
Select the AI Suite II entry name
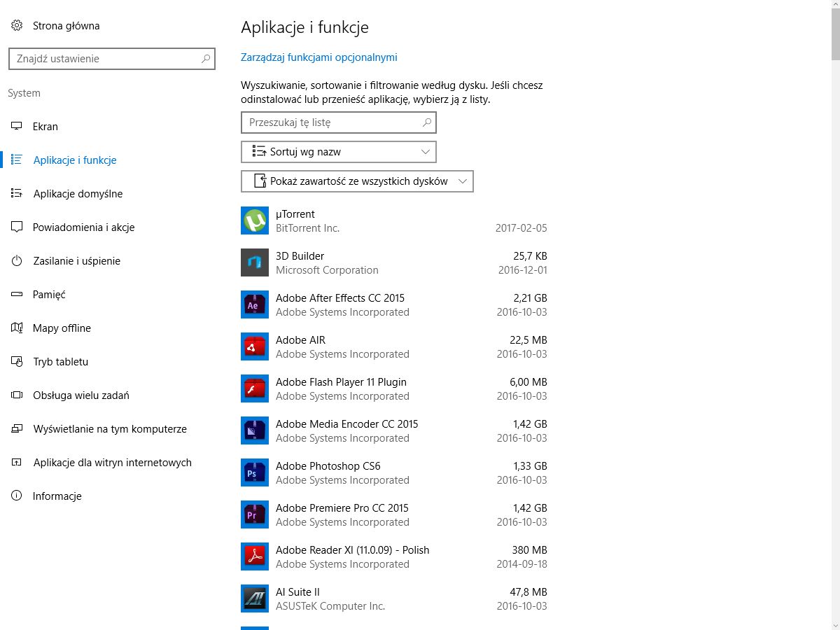pyautogui.click(x=297, y=592)
